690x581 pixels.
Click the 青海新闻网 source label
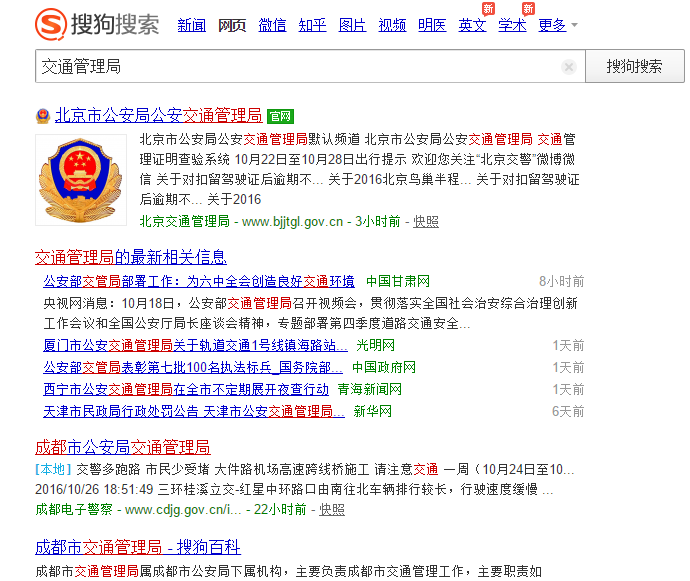tap(370, 390)
